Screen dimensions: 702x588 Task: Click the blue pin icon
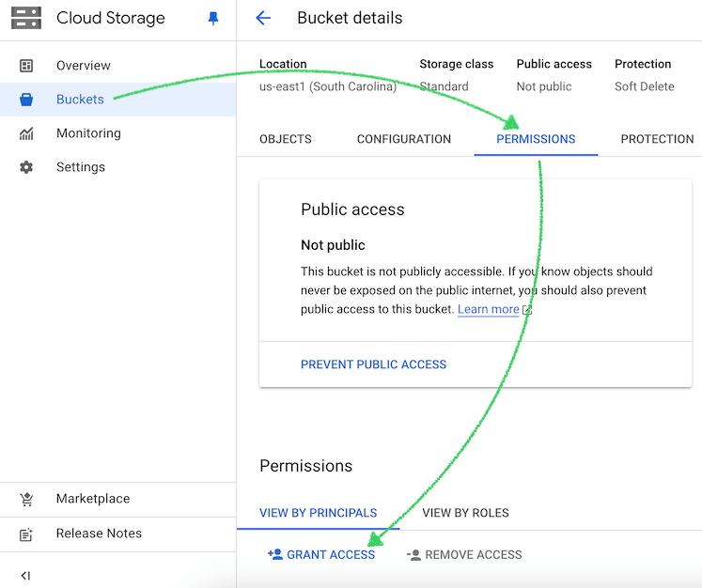pos(213,19)
